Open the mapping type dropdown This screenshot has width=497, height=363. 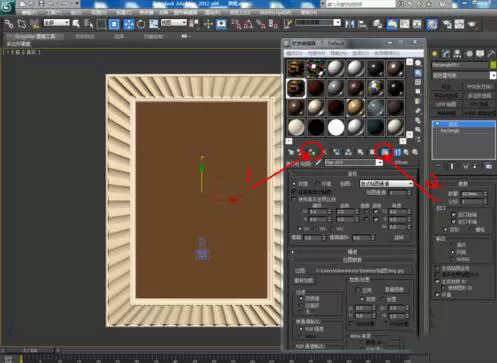click(x=386, y=184)
